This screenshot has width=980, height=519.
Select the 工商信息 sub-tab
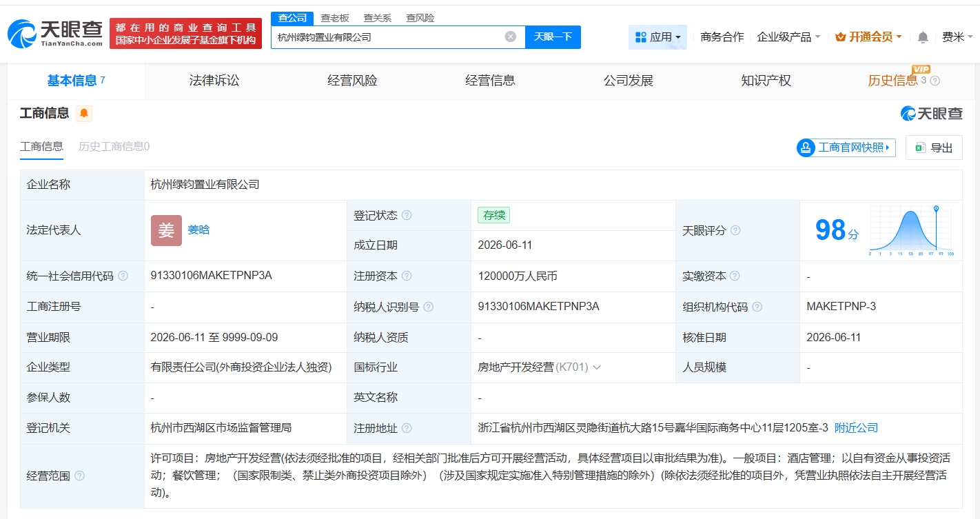click(x=41, y=146)
